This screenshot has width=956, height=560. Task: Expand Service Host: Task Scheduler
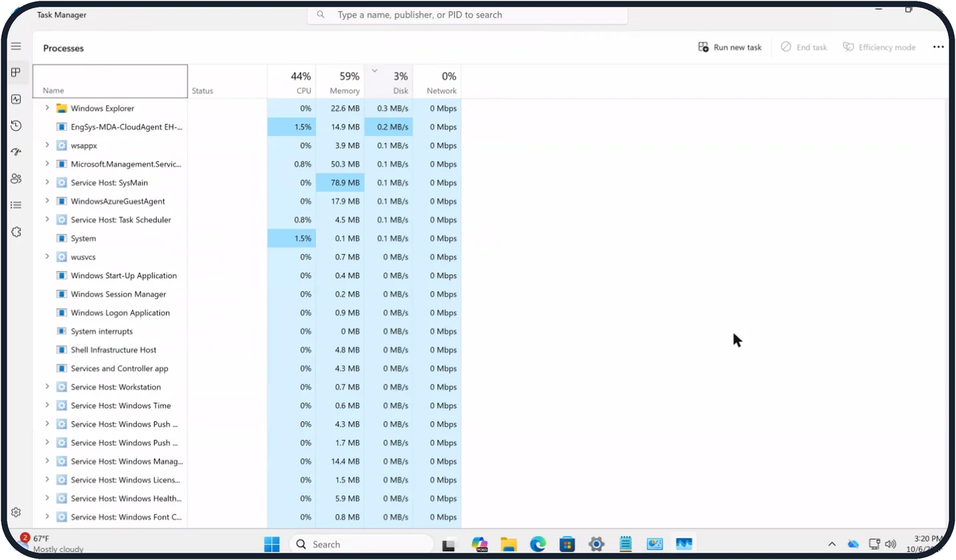click(x=47, y=219)
